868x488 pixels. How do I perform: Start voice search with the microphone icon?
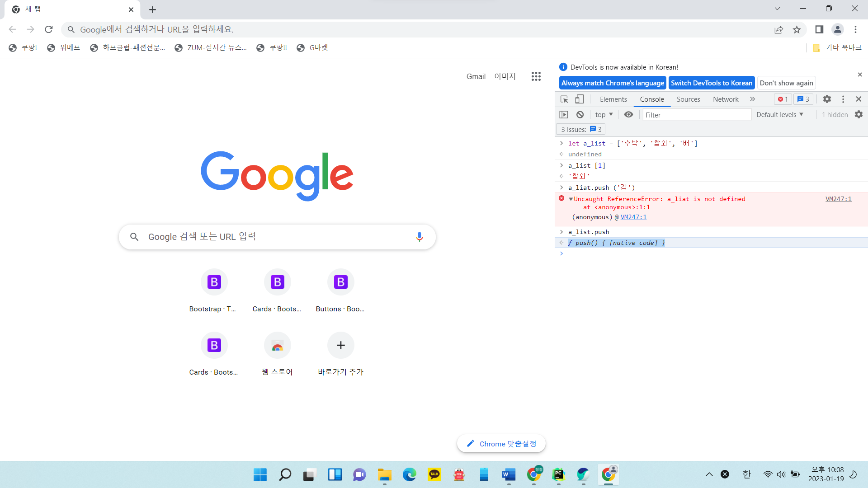click(x=419, y=237)
